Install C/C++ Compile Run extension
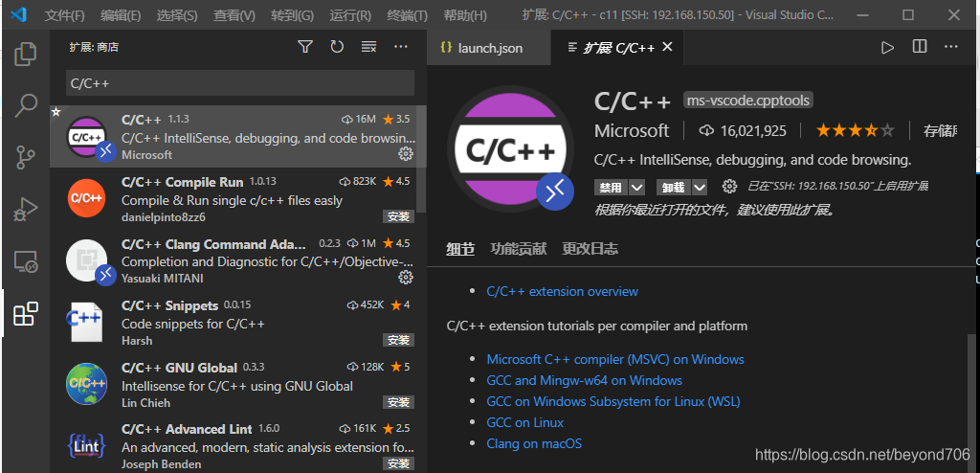 coord(398,216)
